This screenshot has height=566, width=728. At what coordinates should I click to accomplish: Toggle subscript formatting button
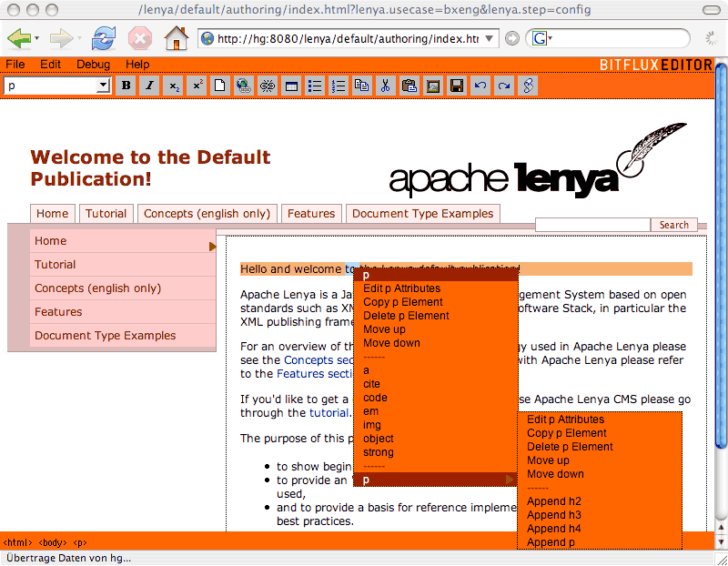(174, 86)
